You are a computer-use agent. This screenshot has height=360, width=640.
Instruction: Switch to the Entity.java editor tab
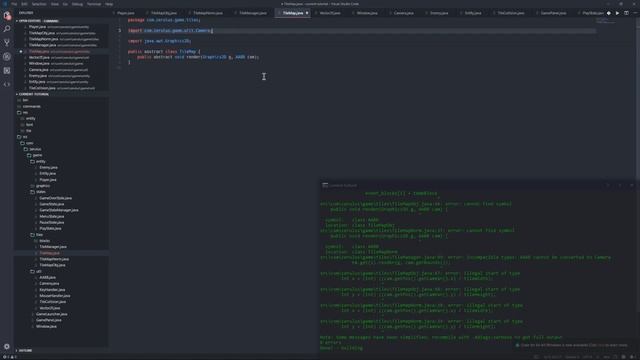point(473,13)
